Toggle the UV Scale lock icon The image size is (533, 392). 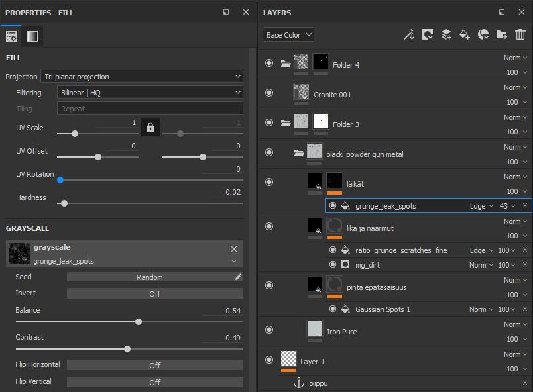[x=150, y=127]
